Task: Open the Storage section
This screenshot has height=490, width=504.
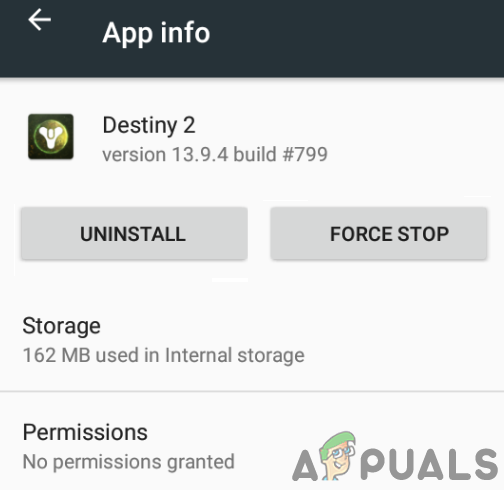Action: pos(252,340)
